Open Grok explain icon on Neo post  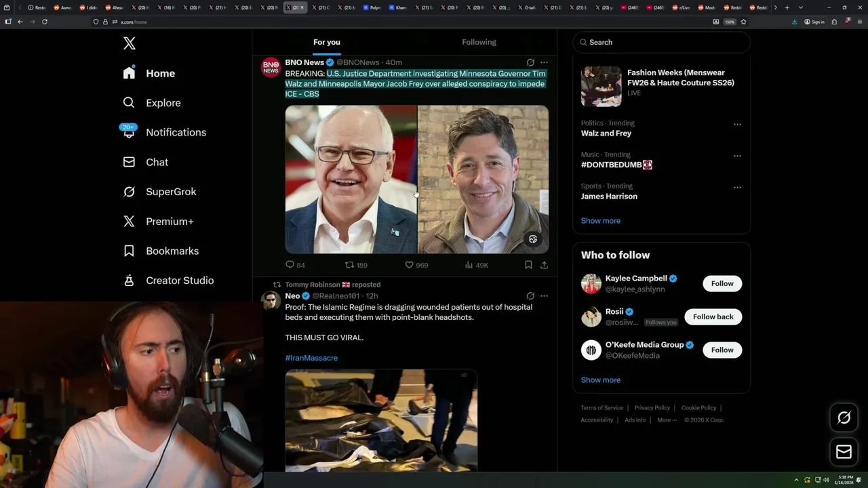(x=530, y=296)
